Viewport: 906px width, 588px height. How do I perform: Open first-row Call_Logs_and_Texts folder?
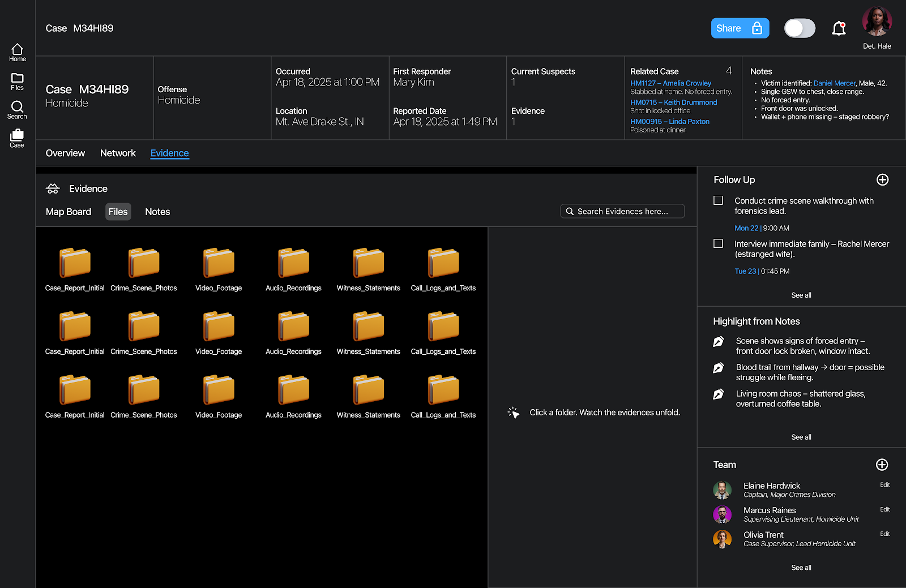443,269
